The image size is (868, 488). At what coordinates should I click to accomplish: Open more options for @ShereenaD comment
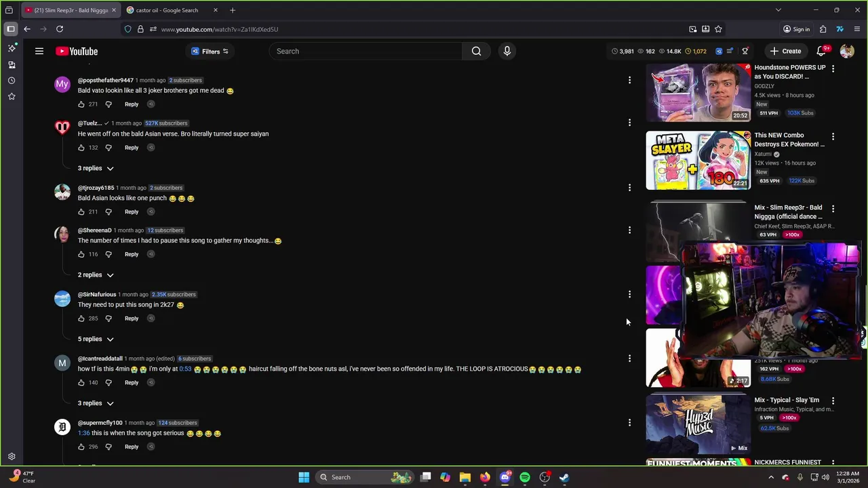tap(629, 230)
